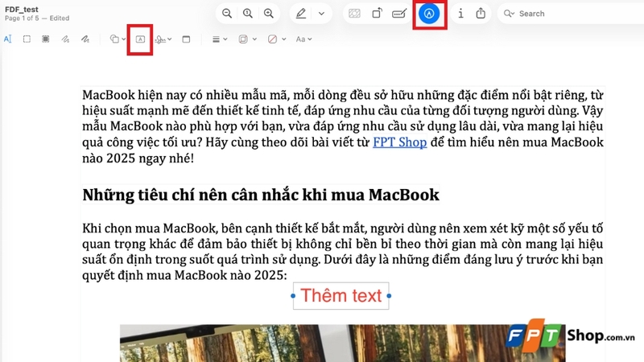Click the zoom out magnifier icon
This screenshot has width=644, height=362.
pyautogui.click(x=227, y=14)
